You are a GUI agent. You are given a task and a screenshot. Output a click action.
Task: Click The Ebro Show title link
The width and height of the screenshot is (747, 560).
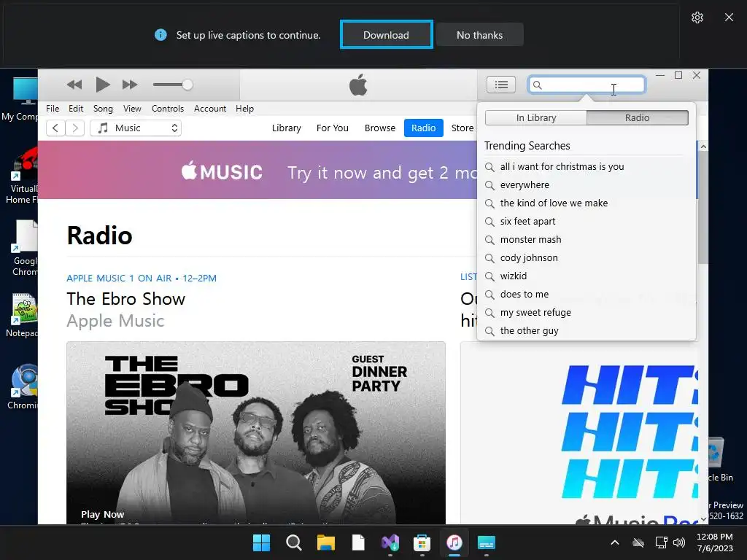[x=125, y=299]
